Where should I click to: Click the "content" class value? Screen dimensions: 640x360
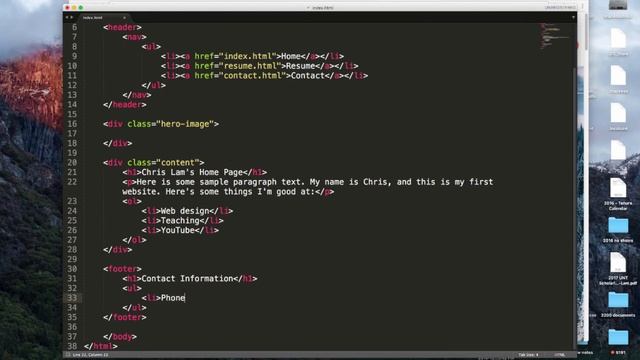(x=178, y=162)
